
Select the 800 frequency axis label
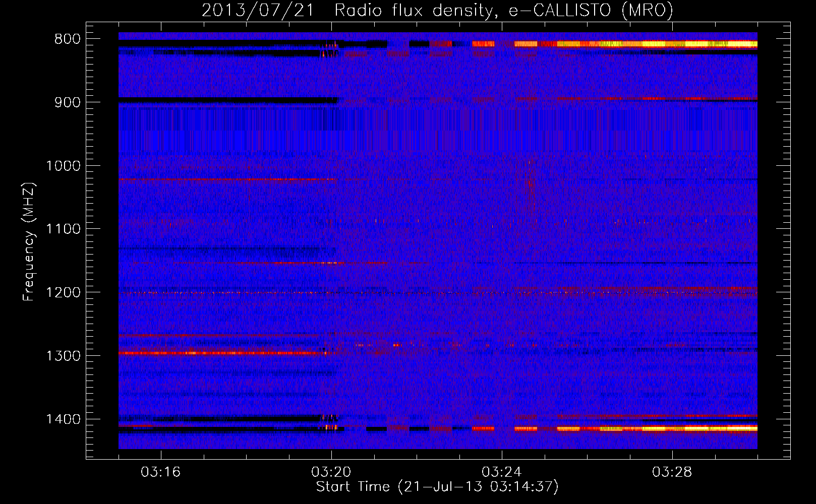click(67, 39)
